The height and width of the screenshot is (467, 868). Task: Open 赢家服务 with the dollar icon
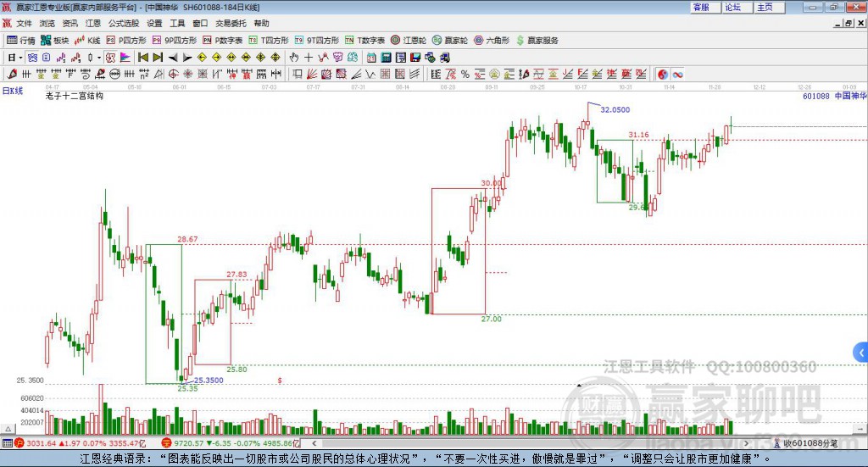[537, 41]
